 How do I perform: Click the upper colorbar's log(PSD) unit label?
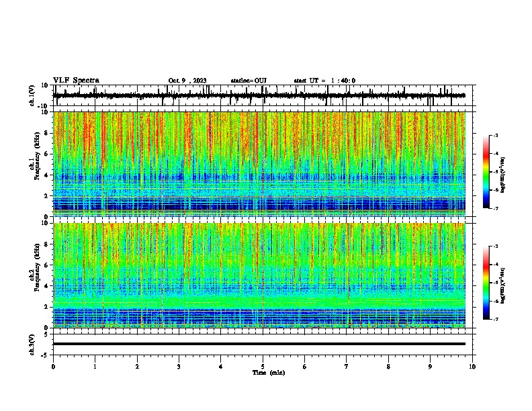pos(503,175)
